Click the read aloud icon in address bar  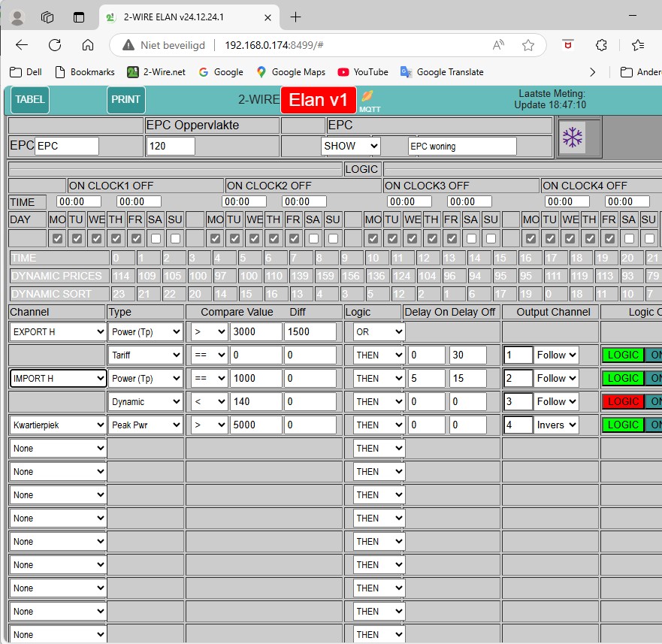[499, 45]
